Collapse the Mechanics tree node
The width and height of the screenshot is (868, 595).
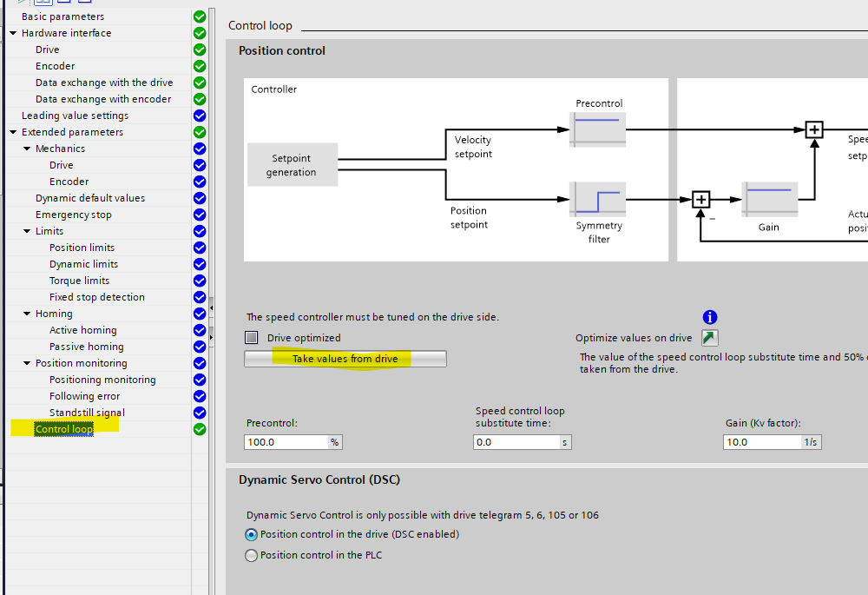(27, 149)
